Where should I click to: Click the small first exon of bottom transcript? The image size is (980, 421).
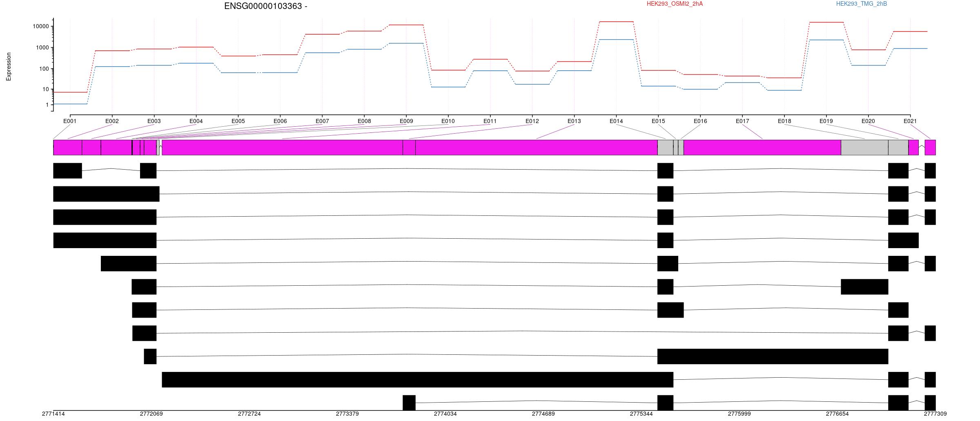pos(409,403)
